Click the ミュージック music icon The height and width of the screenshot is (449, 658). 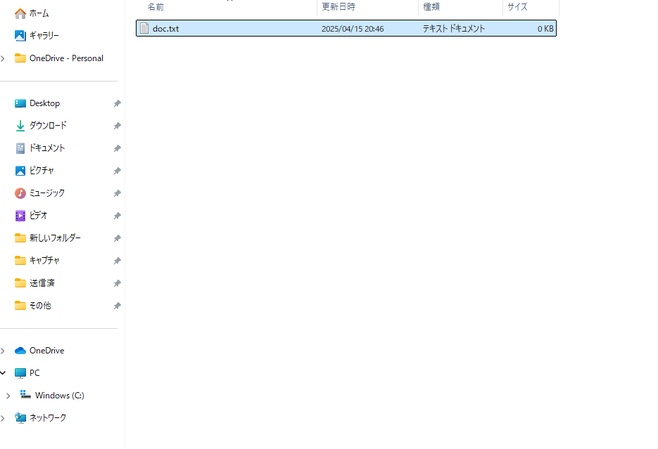click(x=20, y=193)
